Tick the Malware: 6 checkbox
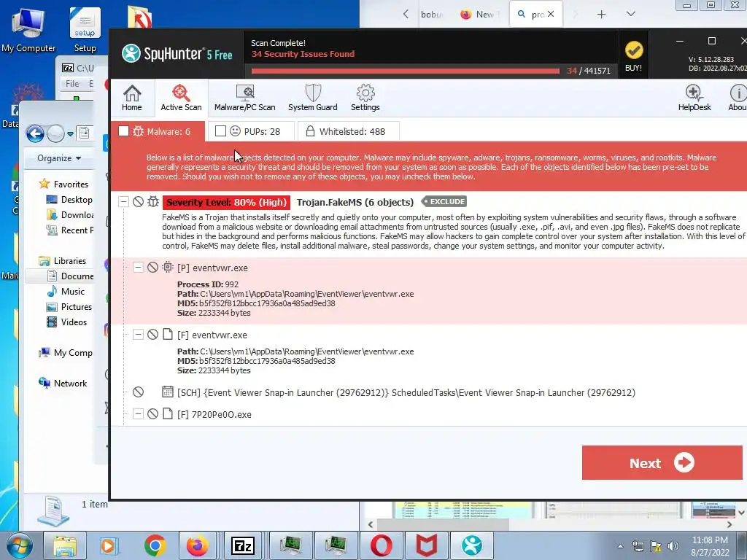The width and height of the screenshot is (747, 560). point(124,131)
